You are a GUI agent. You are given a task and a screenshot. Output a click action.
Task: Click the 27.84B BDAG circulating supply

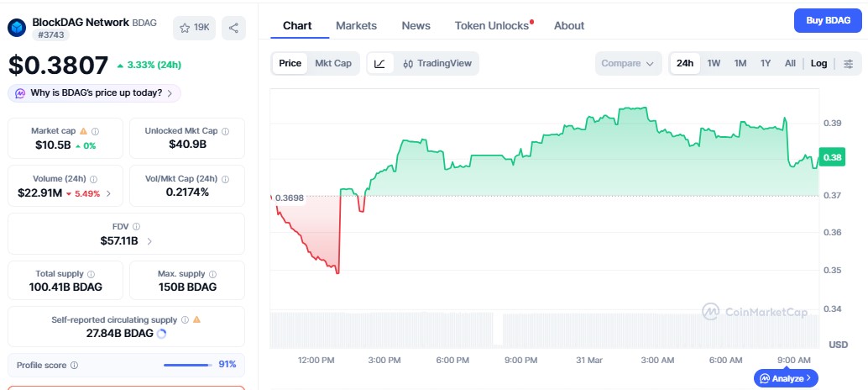tap(119, 334)
